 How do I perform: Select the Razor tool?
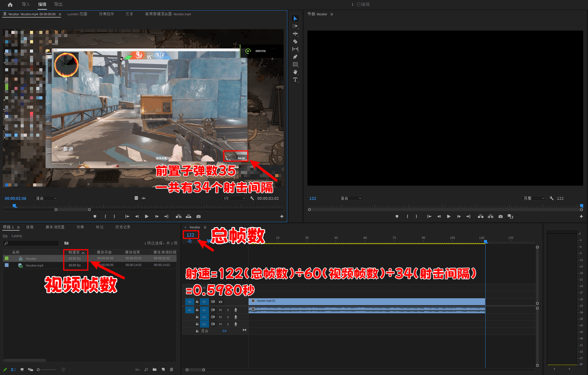[295, 41]
